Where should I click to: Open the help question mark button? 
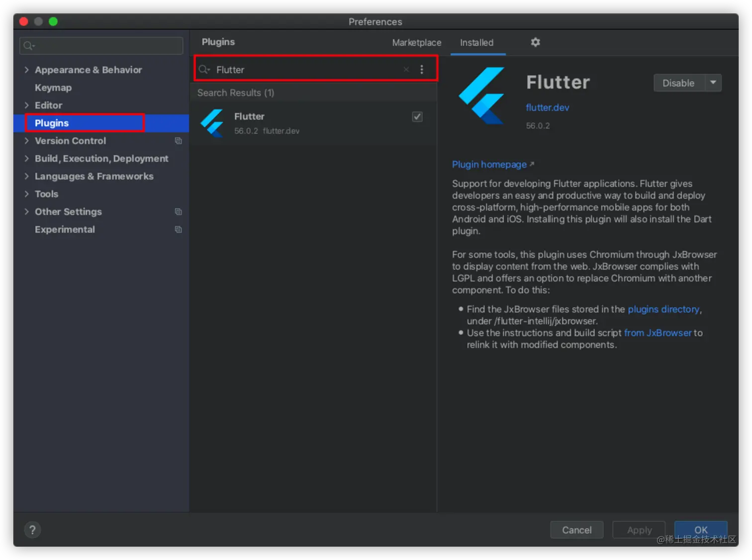pos(32,530)
